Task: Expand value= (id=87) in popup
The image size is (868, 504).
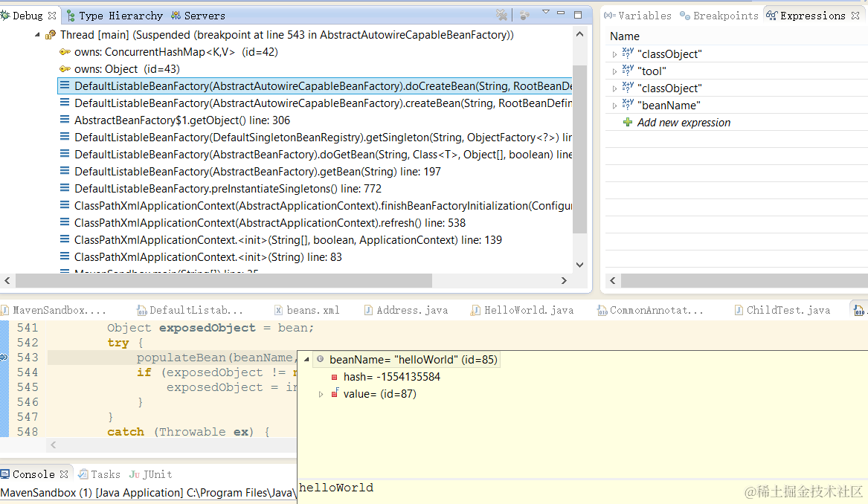Action: tap(321, 394)
